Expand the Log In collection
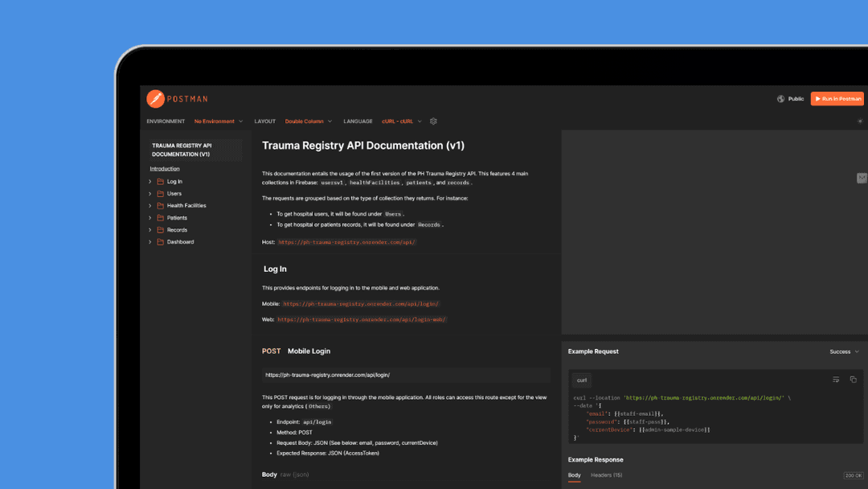The width and height of the screenshot is (868, 489). pyautogui.click(x=149, y=181)
